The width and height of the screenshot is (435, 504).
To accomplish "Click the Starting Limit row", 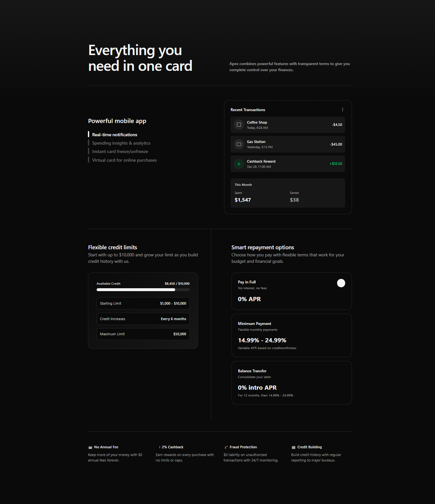I will point(143,303).
